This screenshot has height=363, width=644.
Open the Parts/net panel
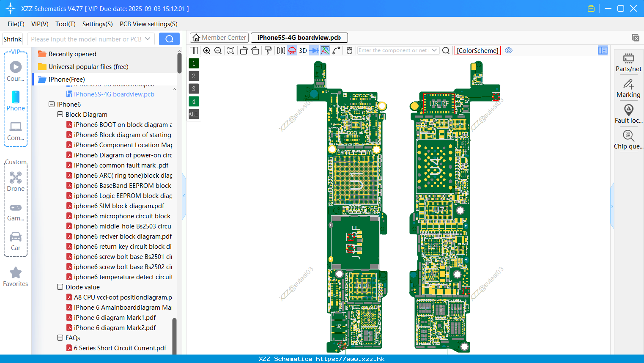pyautogui.click(x=628, y=63)
